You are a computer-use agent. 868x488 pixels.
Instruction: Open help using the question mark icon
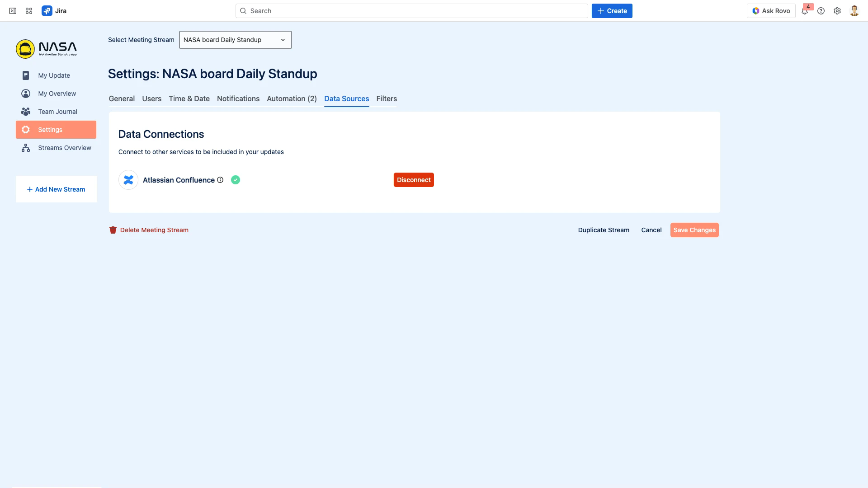pos(821,10)
